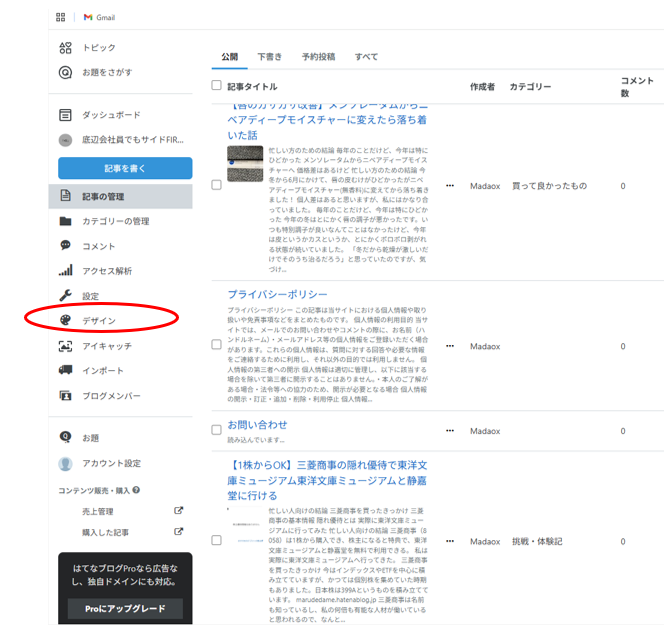Open more-options menu for 三菱商事 article row

(450, 541)
